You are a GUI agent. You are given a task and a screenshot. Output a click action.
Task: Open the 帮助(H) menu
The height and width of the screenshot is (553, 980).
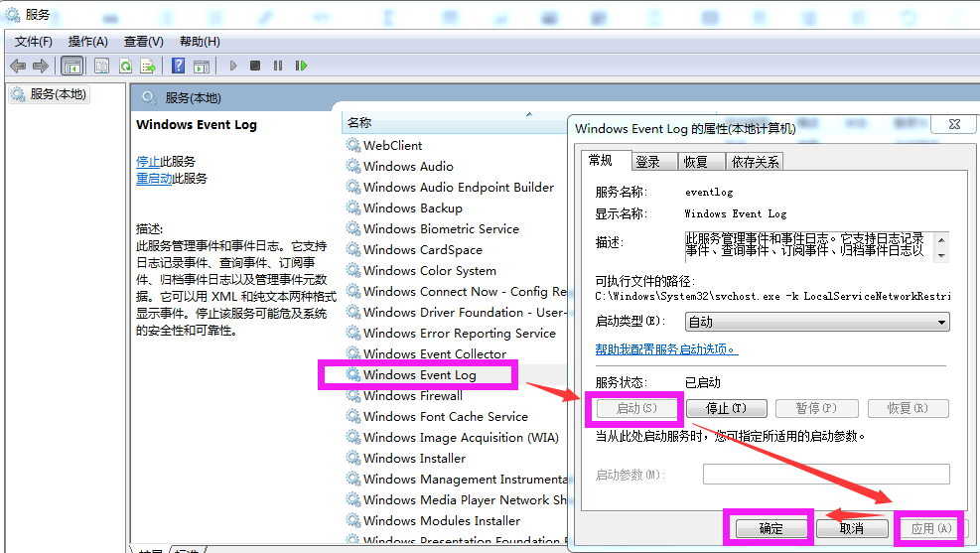click(200, 42)
